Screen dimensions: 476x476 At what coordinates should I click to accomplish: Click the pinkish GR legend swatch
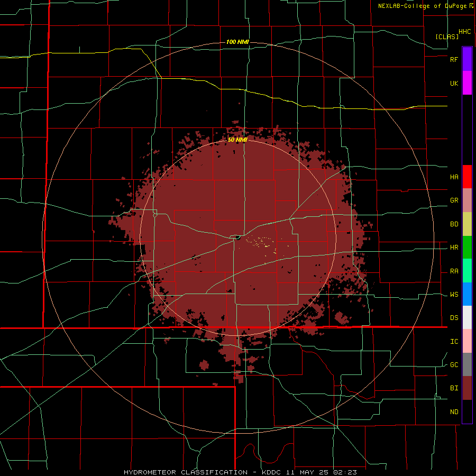click(467, 200)
